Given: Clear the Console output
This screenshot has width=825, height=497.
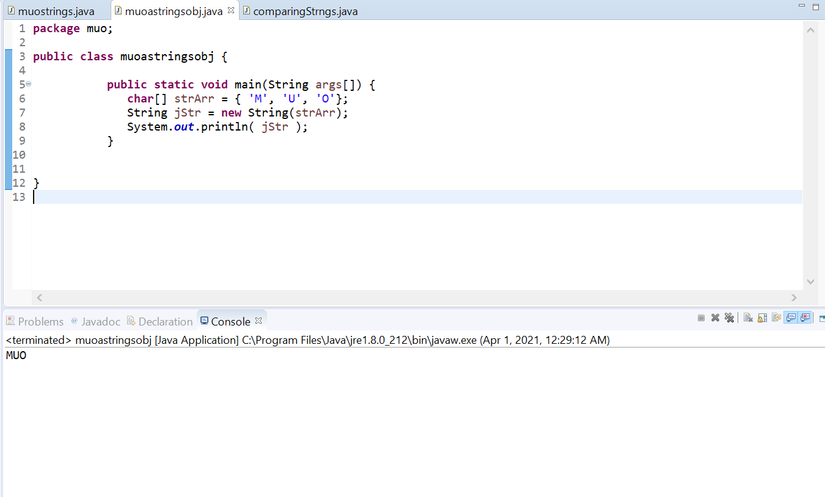Looking at the screenshot, I should 748,318.
